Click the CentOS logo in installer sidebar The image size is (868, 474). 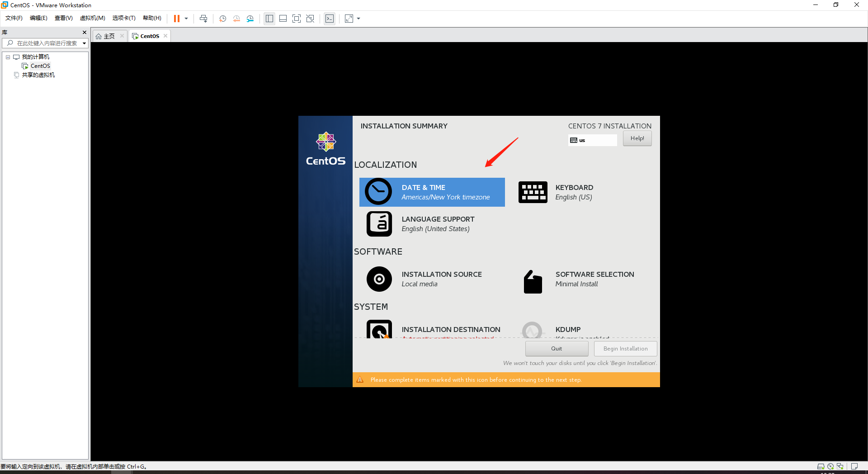pyautogui.click(x=325, y=149)
